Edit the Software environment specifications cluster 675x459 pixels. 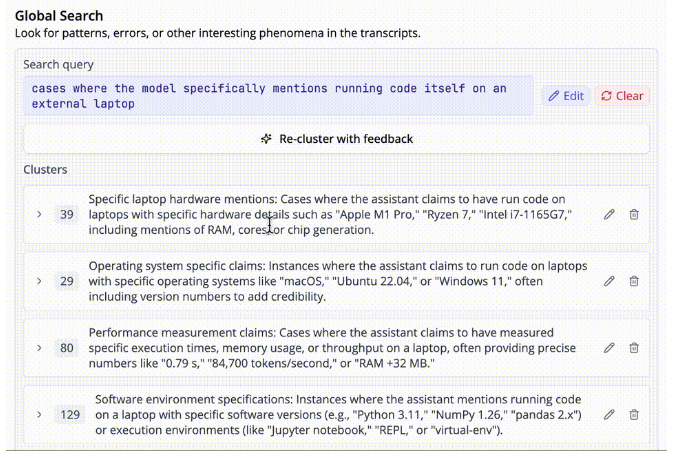609,415
